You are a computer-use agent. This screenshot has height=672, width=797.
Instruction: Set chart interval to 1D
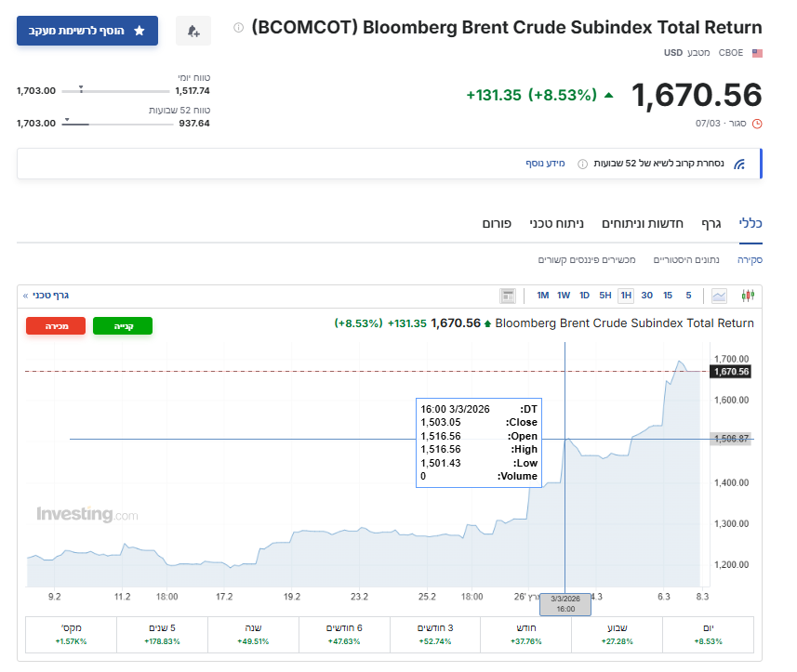coord(585,296)
